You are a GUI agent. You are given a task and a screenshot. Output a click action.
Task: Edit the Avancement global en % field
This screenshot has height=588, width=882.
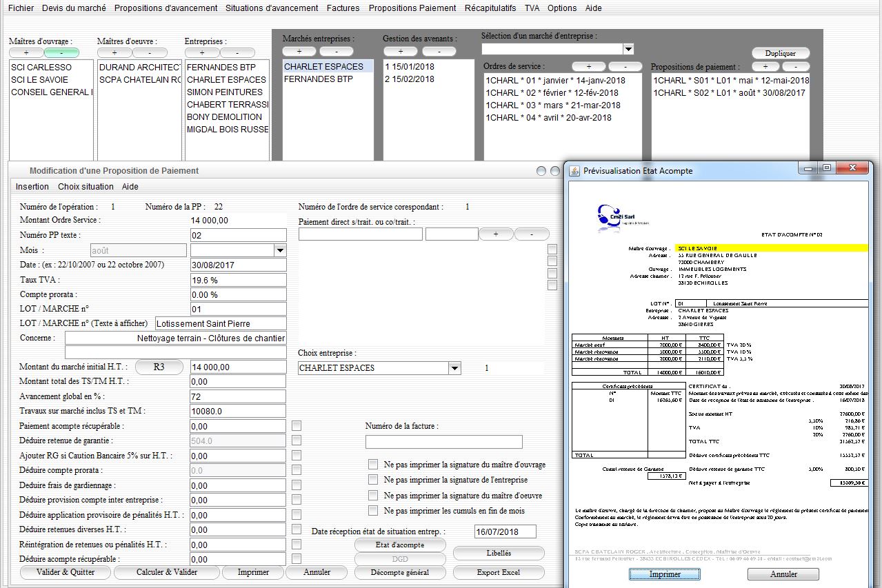pyautogui.click(x=238, y=396)
